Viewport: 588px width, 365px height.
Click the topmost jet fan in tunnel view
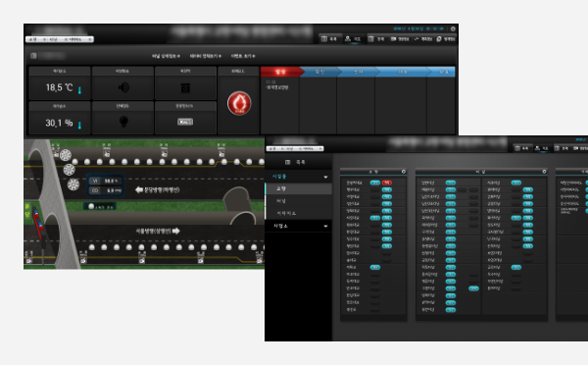pos(66,155)
